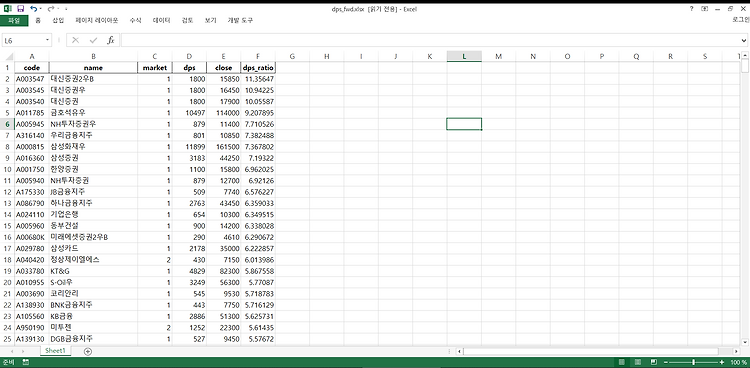
Task: Open the Help question mark icon
Action: [x=691, y=9]
